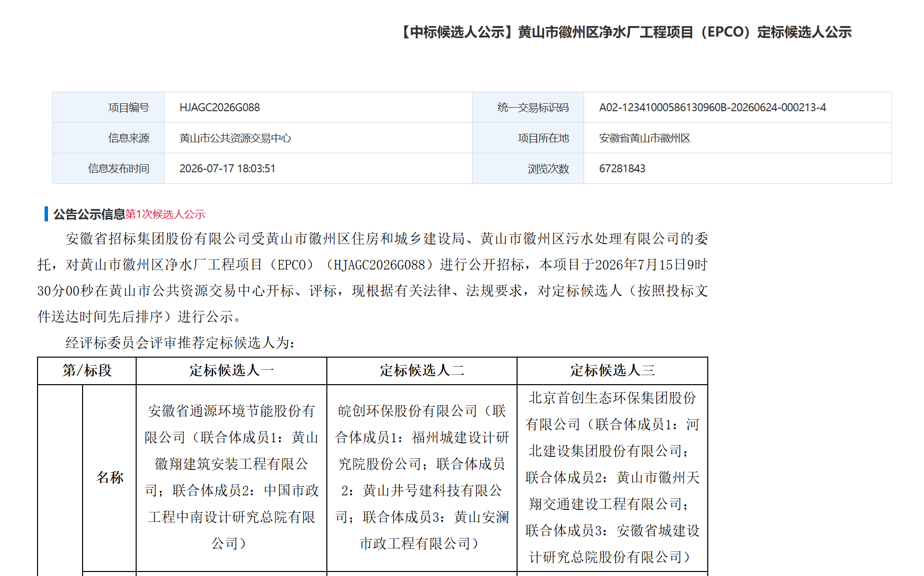Click the 公告公示信息 section heading

(89, 214)
